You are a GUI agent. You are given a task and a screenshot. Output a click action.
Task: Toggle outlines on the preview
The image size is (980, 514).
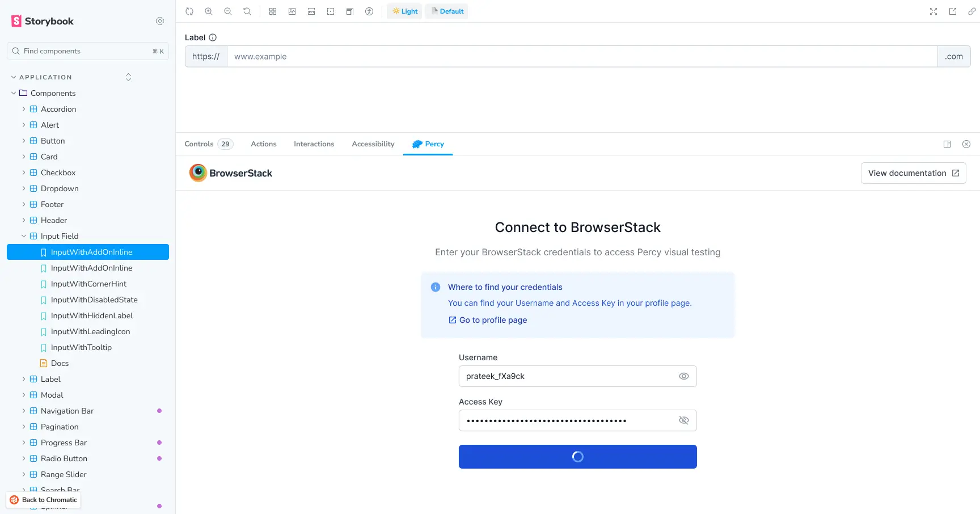[x=331, y=11]
